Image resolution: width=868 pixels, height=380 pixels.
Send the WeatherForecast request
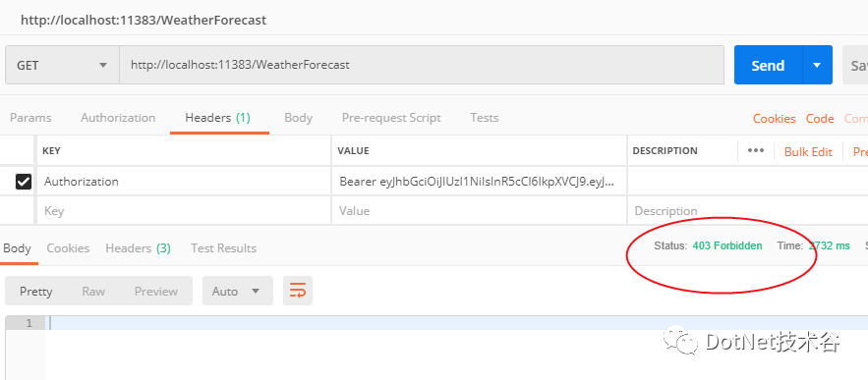click(768, 65)
